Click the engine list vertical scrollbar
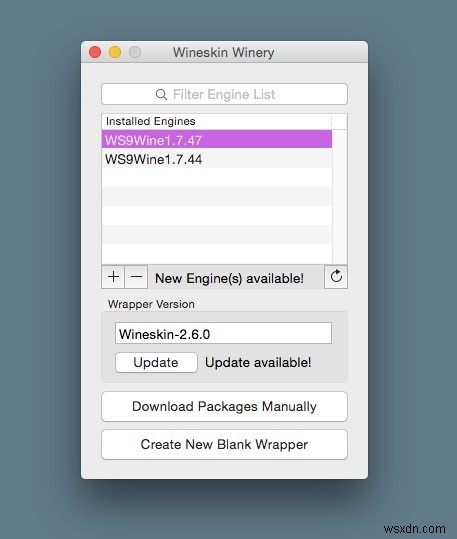Viewport: 457px width, 539px height. coord(340,197)
